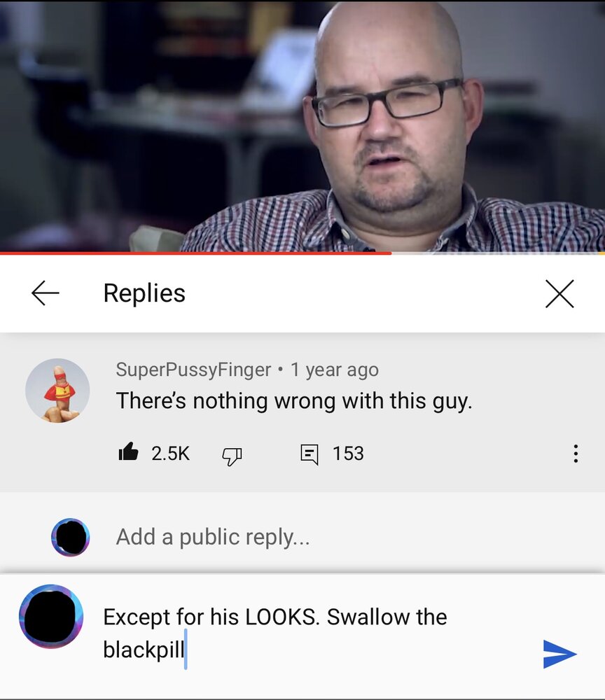
Task: Click the 2.5K likes count
Action: 171,454
